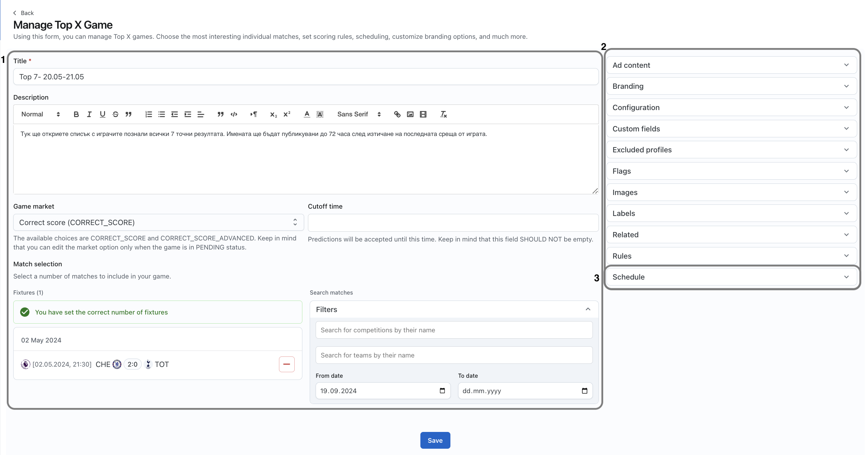Expand the Flags section
Image resolution: width=868 pixels, height=455 pixels.
pyautogui.click(x=731, y=171)
